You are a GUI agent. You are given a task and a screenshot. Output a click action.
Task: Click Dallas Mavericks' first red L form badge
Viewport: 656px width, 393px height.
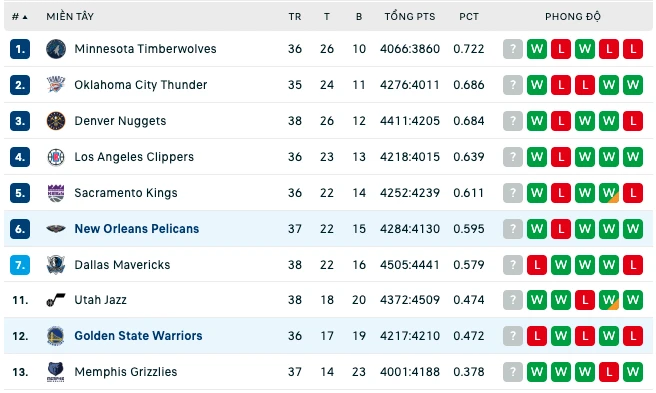click(537, 265)
